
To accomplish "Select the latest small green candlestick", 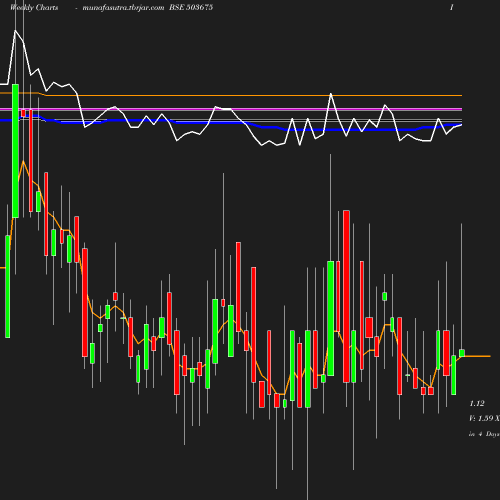I will [x=462, y=353].
